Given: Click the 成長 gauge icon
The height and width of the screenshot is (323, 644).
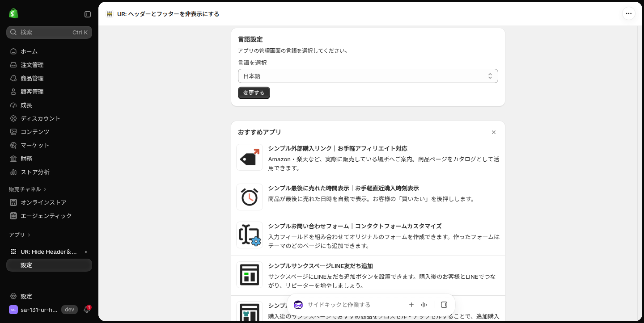Looking at the screenshot, I should (x=13, y=105).
